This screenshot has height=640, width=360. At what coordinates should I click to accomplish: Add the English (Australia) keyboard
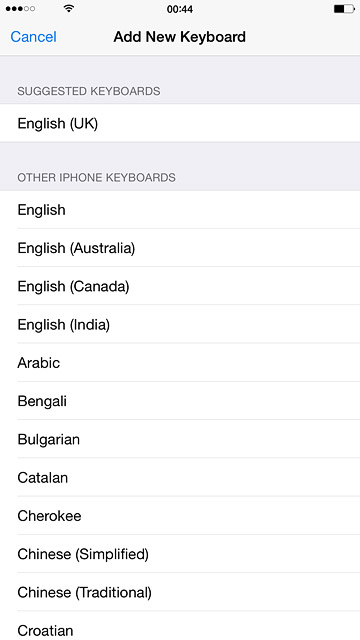(180, 248)
